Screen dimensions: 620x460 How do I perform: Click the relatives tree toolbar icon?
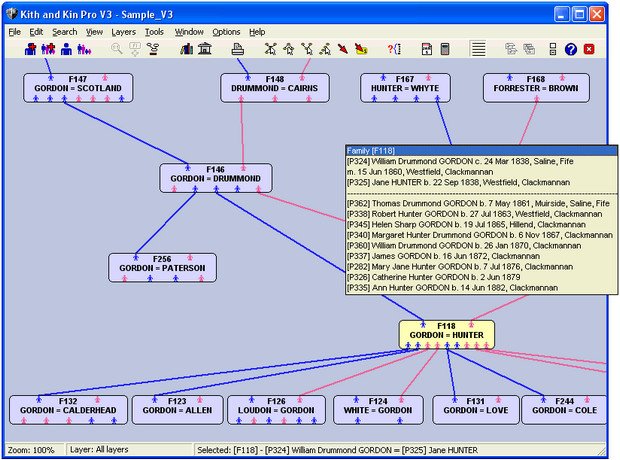325,49
